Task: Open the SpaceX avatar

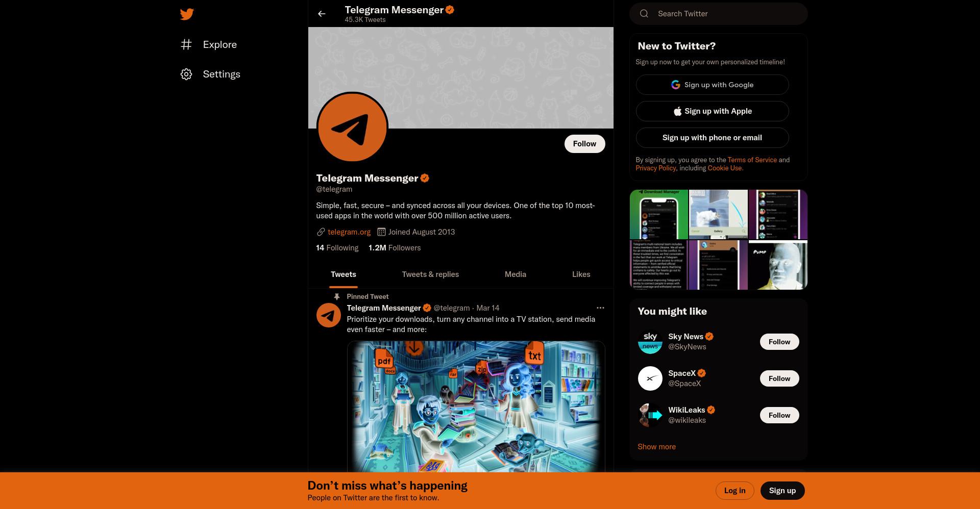Action: coord(650,378)
